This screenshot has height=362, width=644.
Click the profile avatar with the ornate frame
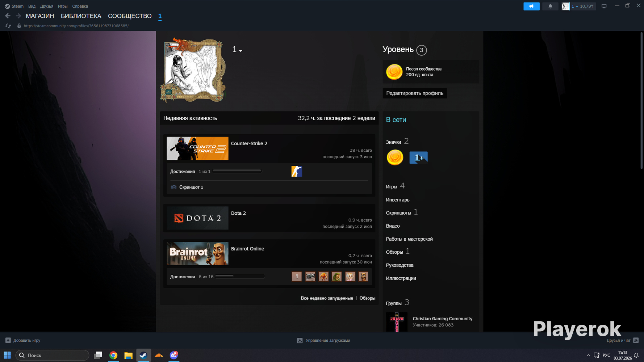tap(192, 70)
